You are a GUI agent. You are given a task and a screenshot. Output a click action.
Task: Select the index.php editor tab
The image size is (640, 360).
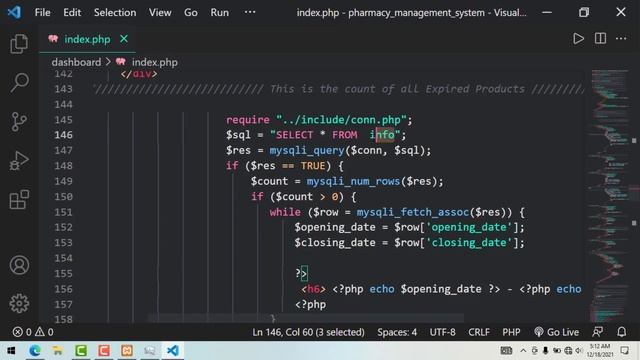(87, 39)
